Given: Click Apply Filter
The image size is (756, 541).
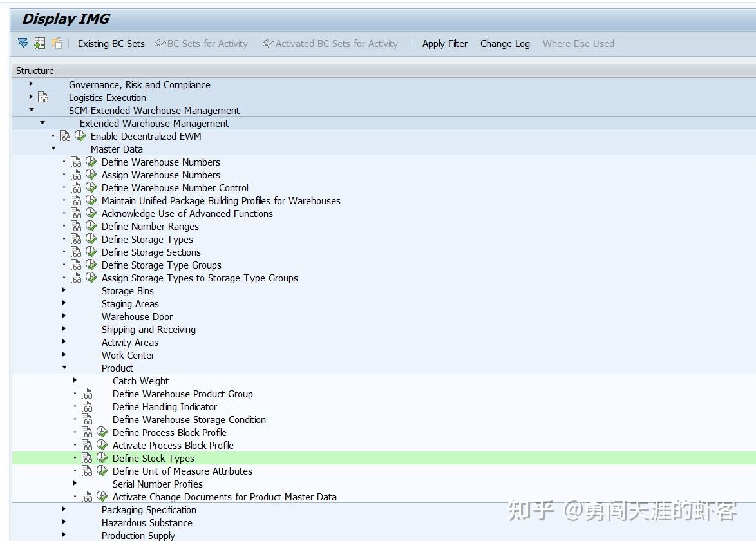Looking at the screenshot, I should (445, 43).
